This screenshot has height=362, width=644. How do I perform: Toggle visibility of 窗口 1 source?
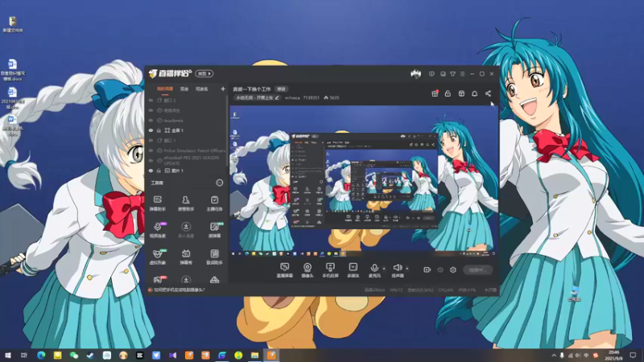point(151,140)
